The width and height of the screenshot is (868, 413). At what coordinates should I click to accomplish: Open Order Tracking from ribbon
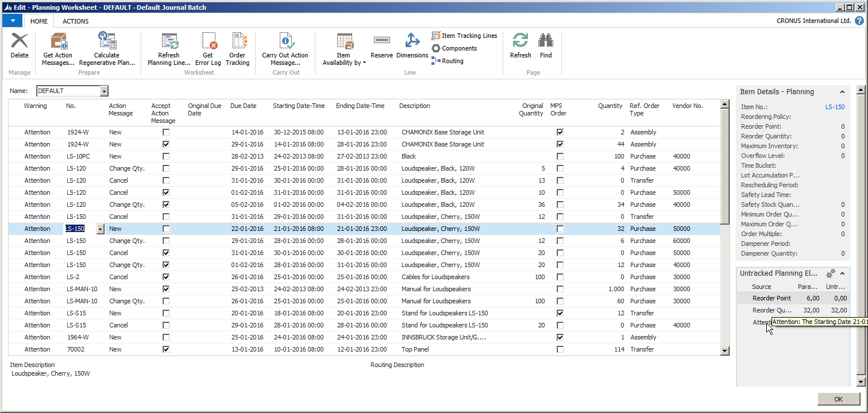tap(238, 41)
